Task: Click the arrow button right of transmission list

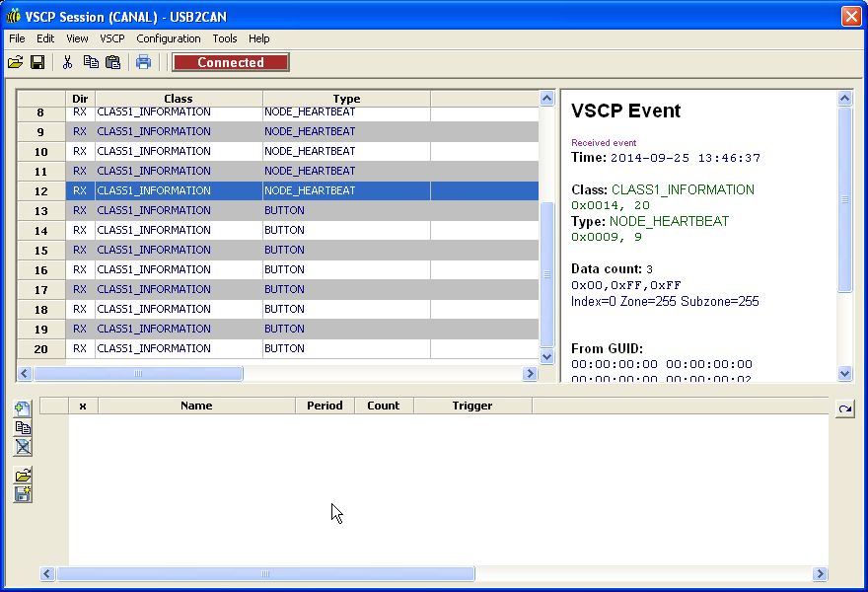Action: tap(844, 408)
